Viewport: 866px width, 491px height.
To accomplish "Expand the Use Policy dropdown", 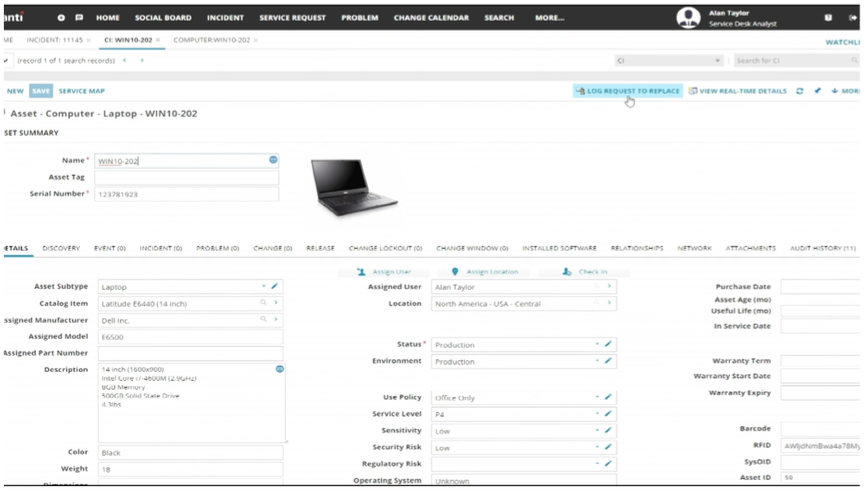I will 597,397.
